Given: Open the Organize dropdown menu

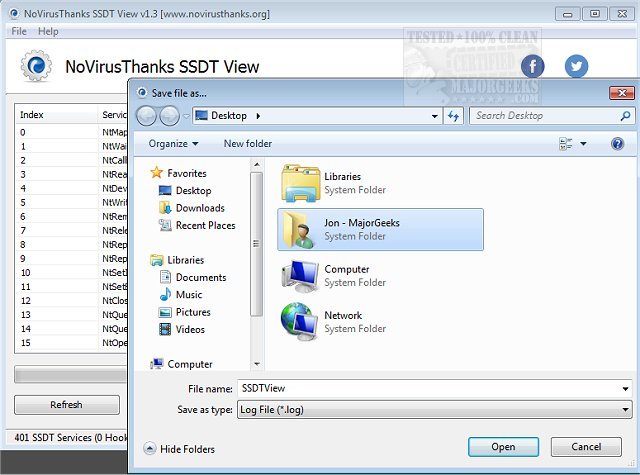Looking at the screenshot, I should [173, 144].
